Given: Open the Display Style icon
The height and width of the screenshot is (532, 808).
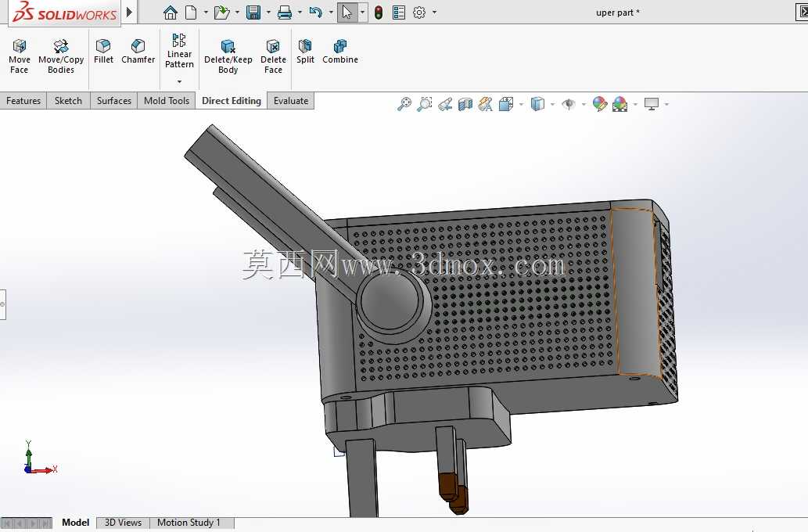Looking at the screenshot, I should point(537,104).
